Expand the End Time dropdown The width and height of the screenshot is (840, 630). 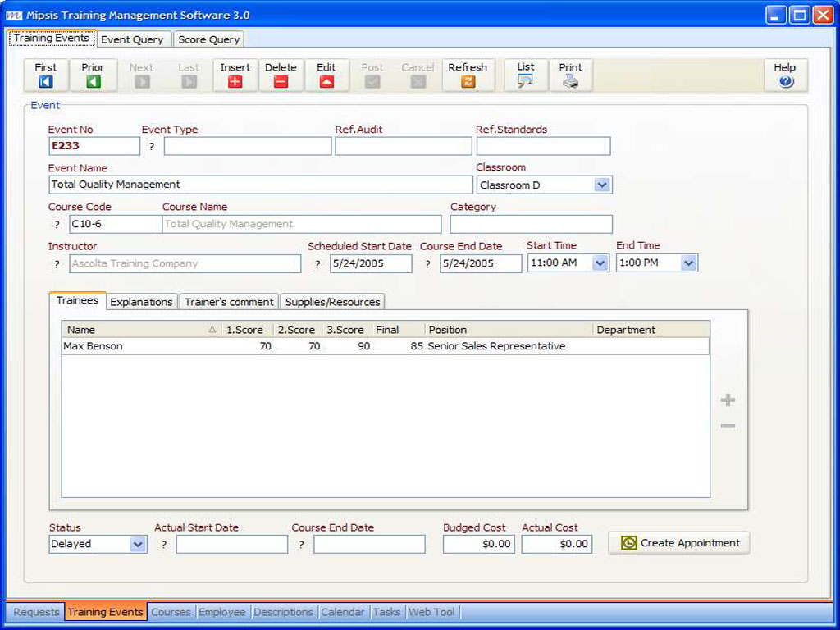click(689, 263)
